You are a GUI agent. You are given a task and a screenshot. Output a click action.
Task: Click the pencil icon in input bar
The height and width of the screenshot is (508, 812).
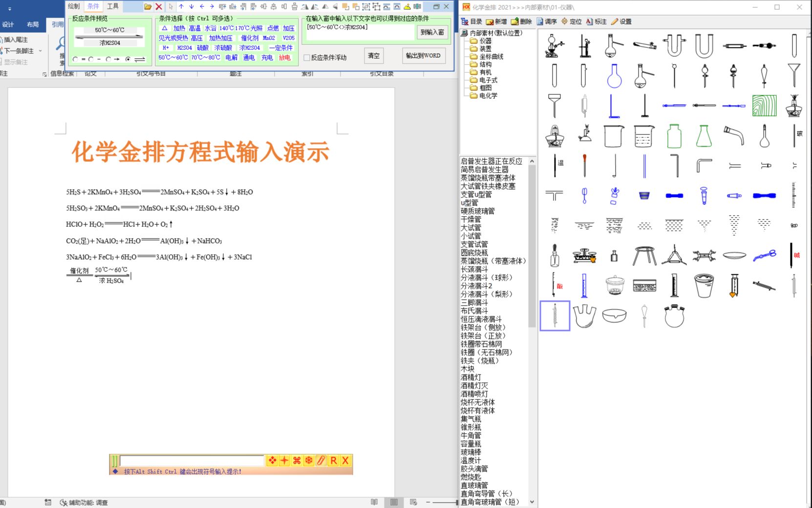321,461
